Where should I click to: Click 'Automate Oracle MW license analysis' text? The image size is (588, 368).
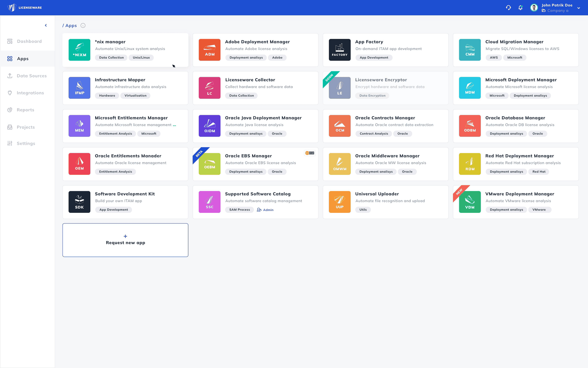click(391, 163)
